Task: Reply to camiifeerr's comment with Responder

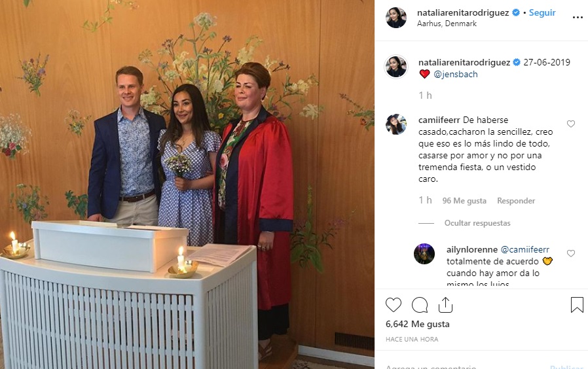Action: pyautogui.click(x=516, y=201)
